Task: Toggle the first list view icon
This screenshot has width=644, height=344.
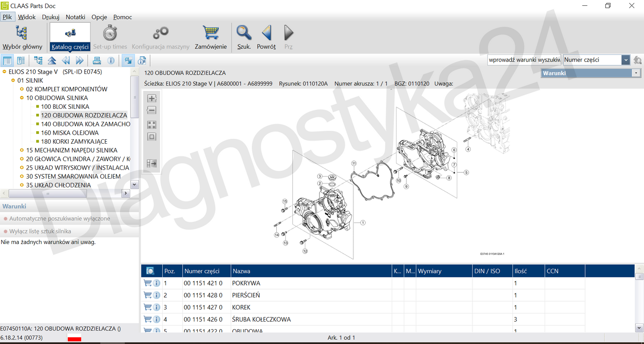Action: (7, 61)
